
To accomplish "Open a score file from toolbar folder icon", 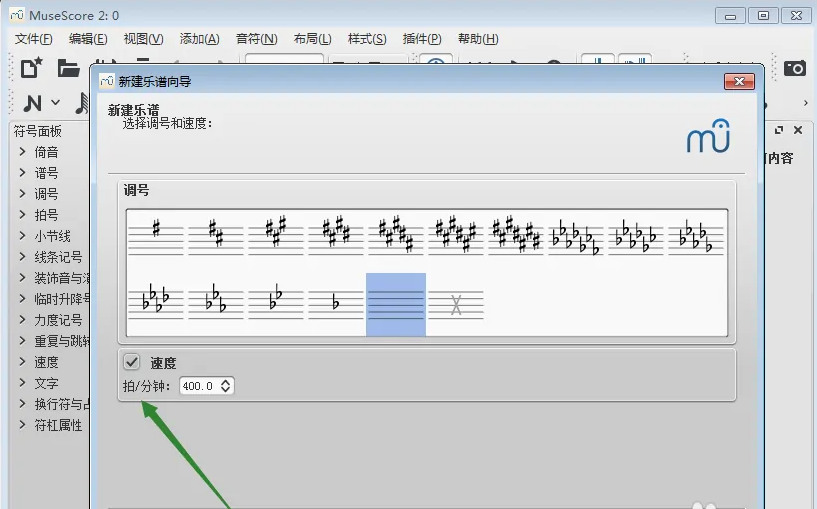I will point(68,68).
